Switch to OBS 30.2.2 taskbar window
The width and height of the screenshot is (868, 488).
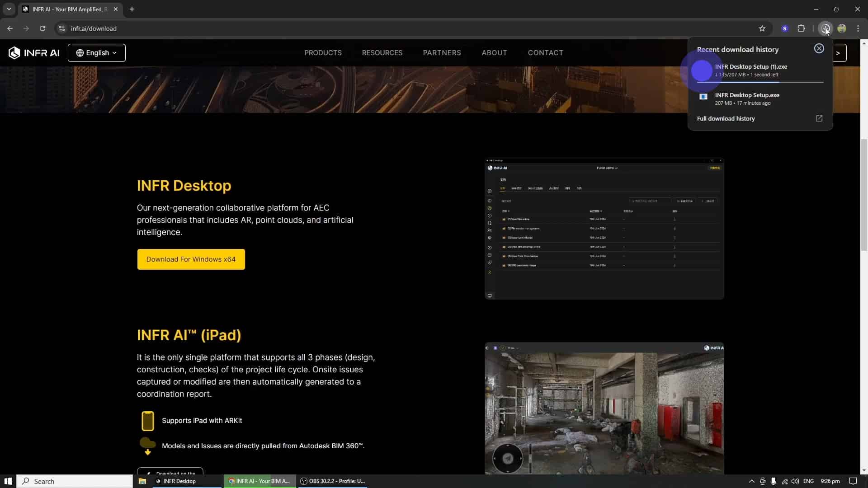click(x=333, y=481)
